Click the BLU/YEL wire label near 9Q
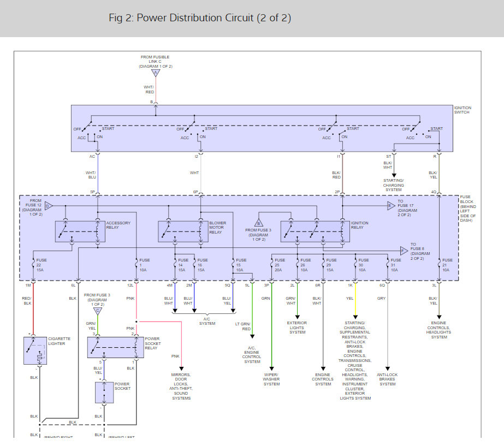Image resolution: width=504 pixels, height=446 pixels. click(x=227, y=301)
